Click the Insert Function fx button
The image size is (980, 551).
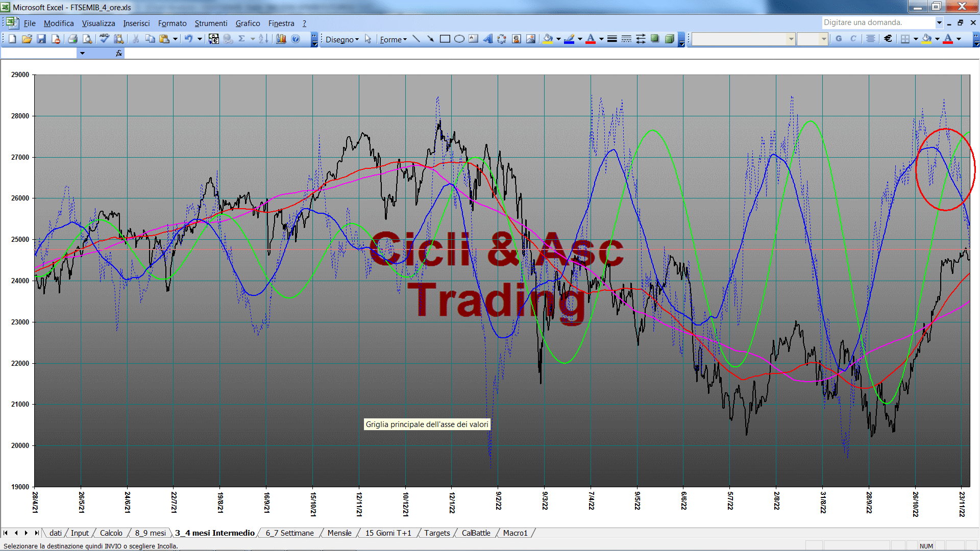coord(119,53)
